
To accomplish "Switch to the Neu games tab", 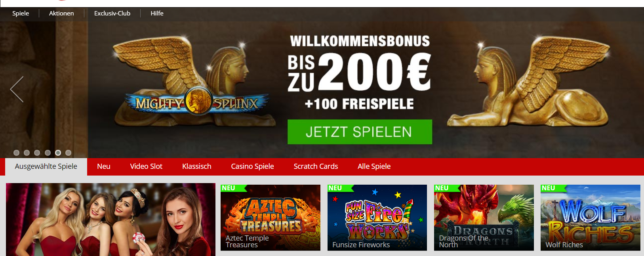I will [x=104, y=166].
